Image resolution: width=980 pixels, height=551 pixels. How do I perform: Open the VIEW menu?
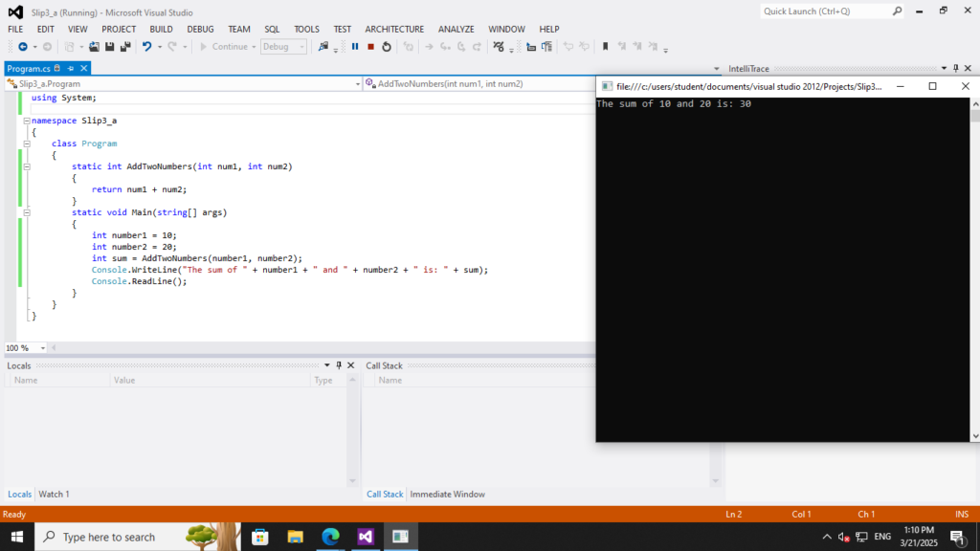tap(78, 30)
